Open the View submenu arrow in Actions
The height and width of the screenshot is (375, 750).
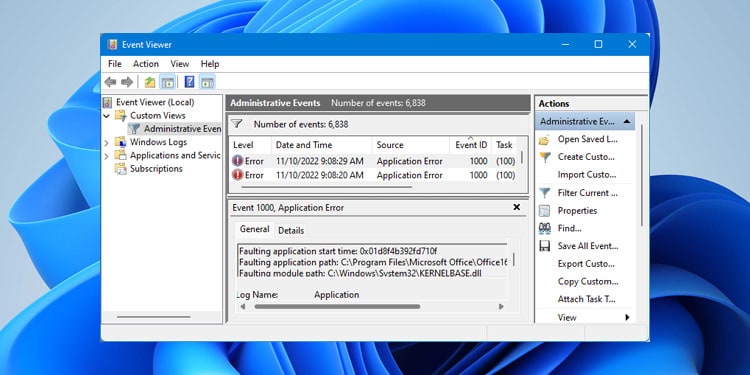coord(627,317)
